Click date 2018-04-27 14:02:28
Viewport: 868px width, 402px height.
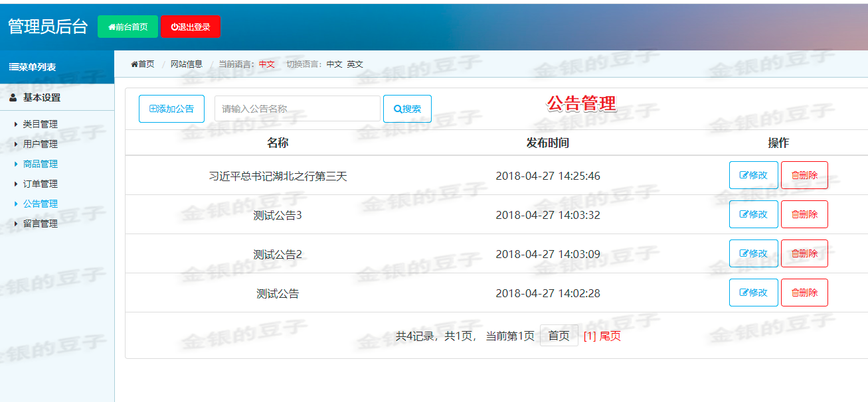click(548, 293)
